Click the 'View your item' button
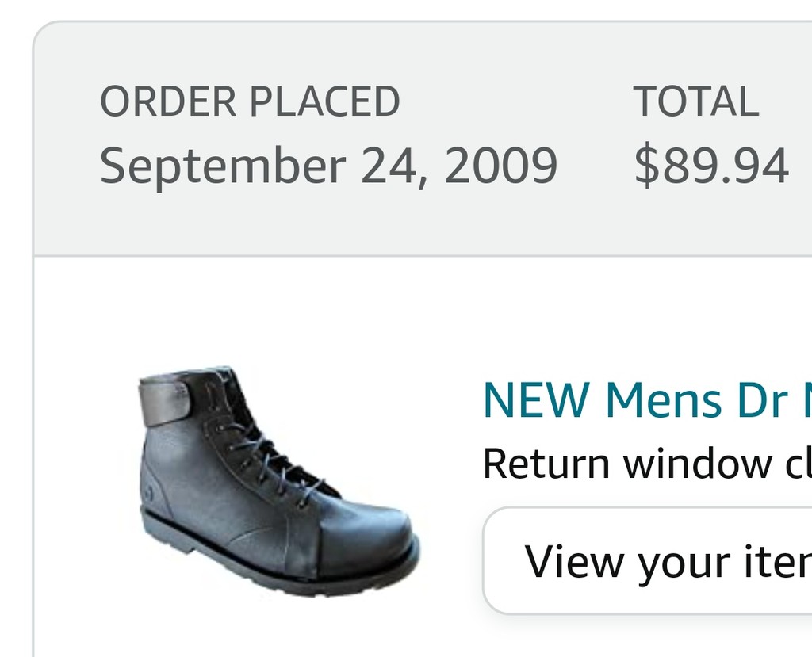Image resolution: width=812 pixels, height=657 pixels. (647, 560)
